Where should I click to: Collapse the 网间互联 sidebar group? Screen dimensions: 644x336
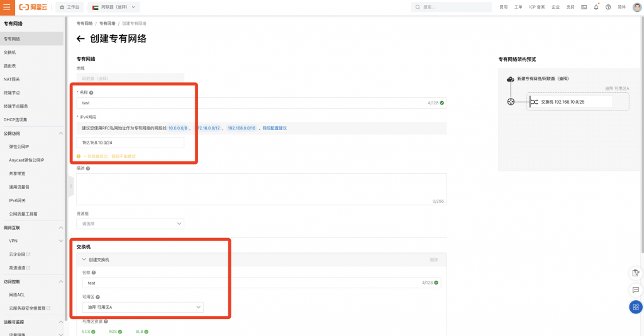click(x=61, y=228)
